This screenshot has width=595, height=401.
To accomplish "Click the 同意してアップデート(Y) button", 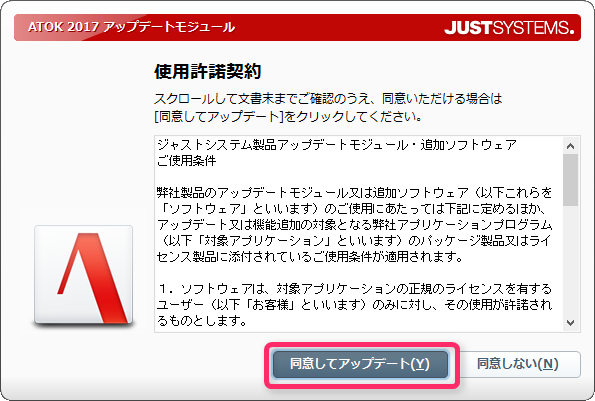I will click(x=360, y=364).
